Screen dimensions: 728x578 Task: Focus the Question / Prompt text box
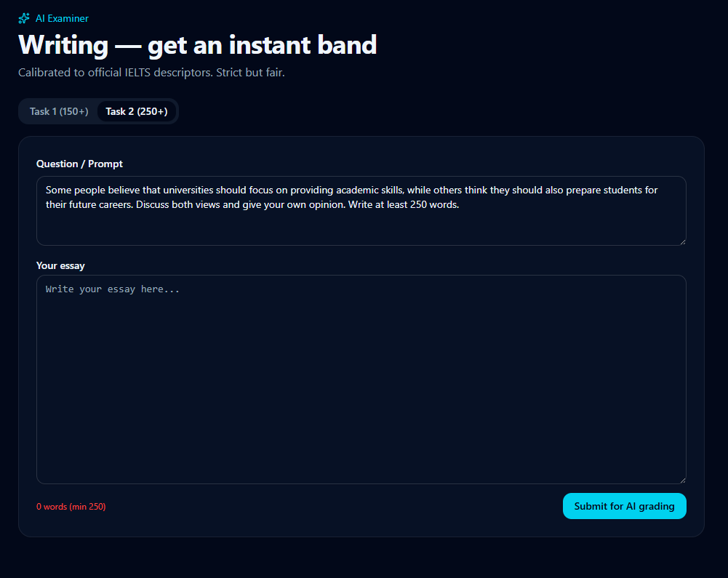[x=361, y=211]
